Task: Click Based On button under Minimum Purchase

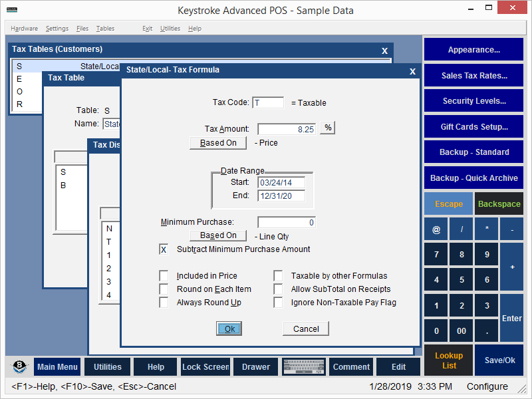Action: tap(218, 235)
